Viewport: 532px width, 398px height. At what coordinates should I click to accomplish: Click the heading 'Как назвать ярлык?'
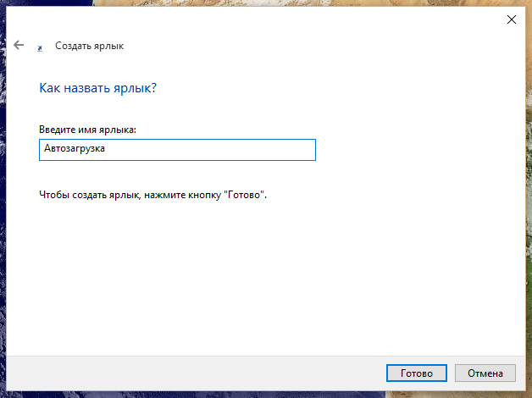tap(98, 88)
